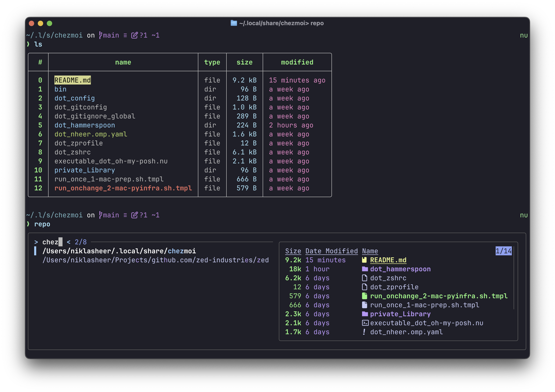Click the pencil edit icon in the top prompt
This screenshot has width=555, height=392.
[x=134, y=35]
